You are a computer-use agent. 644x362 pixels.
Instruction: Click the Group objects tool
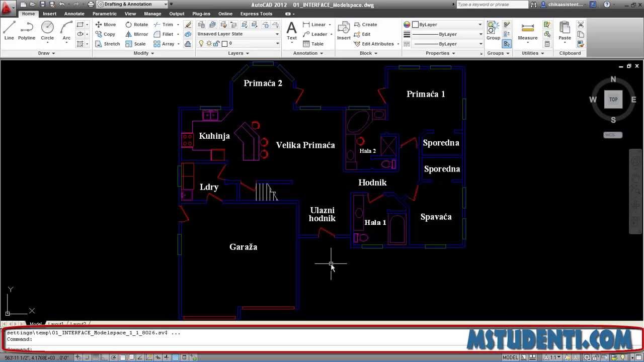(493, 31)
